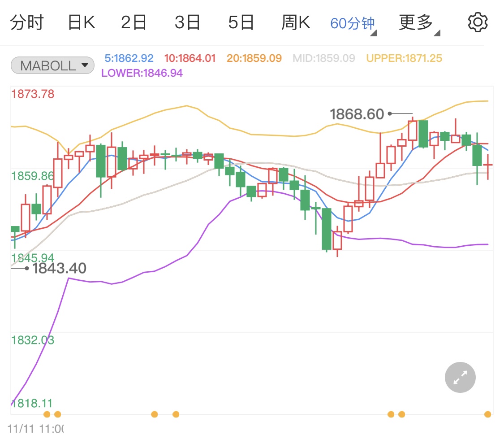Click the 1859.86 axis price label
Viewport: 504px width, 444px height.
(32, 176)
